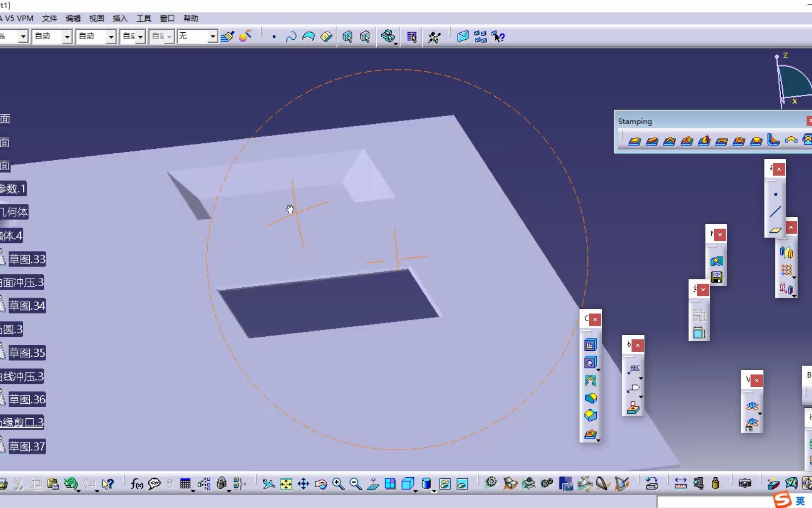Open the 窗口 menu
The image size is (812, 508).
tap(167, 18)
